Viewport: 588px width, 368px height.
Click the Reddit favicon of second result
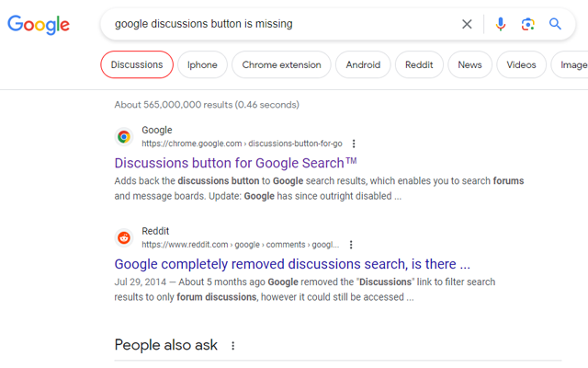coord(124,237)
